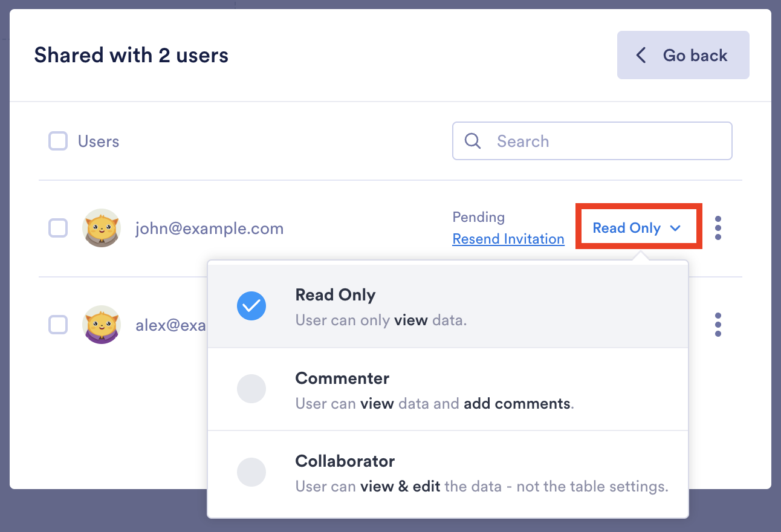Select the checkbox next to alex's row
This screenshot has width=781, height=532.
click(58, 325)
